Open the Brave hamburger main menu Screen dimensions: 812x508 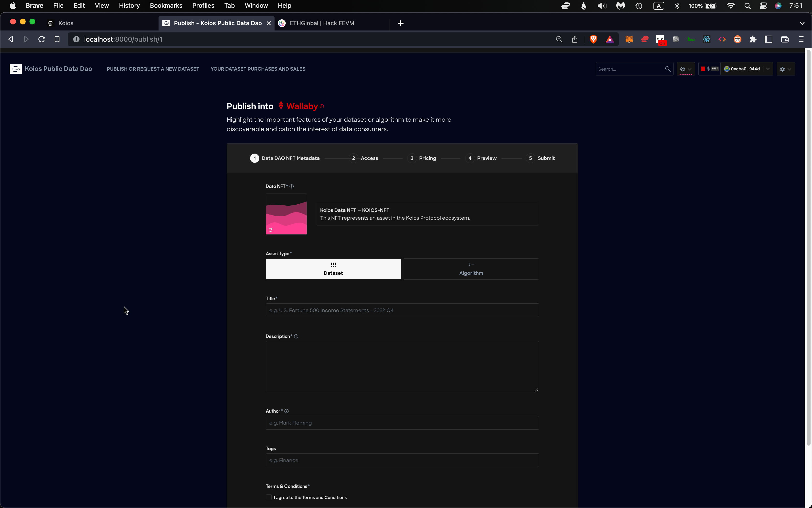pyautogui.click(x=801, y=39)
